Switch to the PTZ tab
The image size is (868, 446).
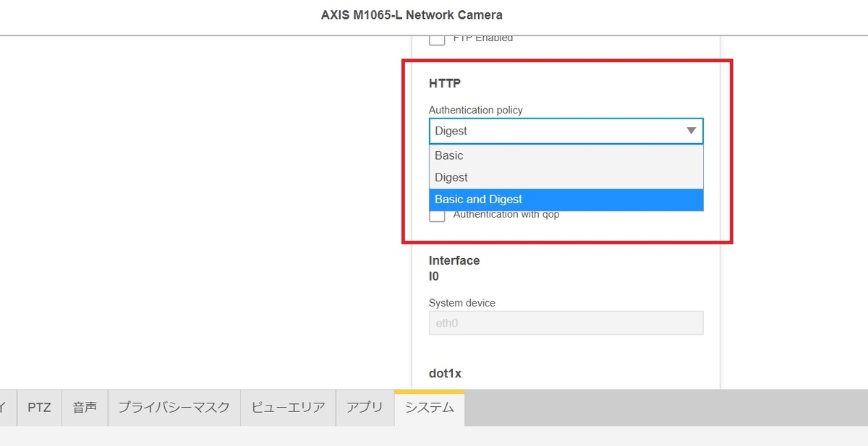tap(39, 408)
